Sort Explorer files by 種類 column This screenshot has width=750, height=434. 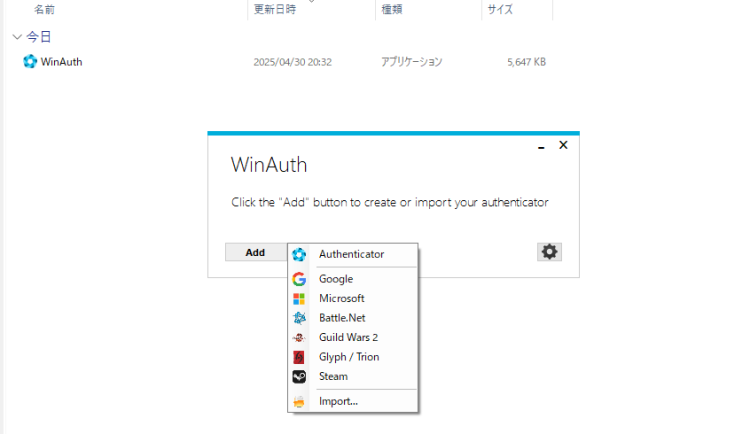pyautogui.click(x=392, y=10)
